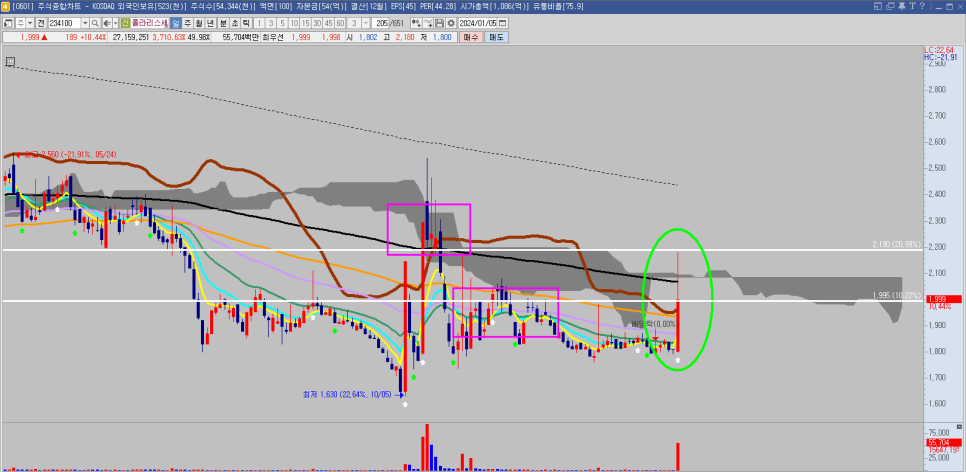Click the LC:22.64 label

(x=939, y=50)
